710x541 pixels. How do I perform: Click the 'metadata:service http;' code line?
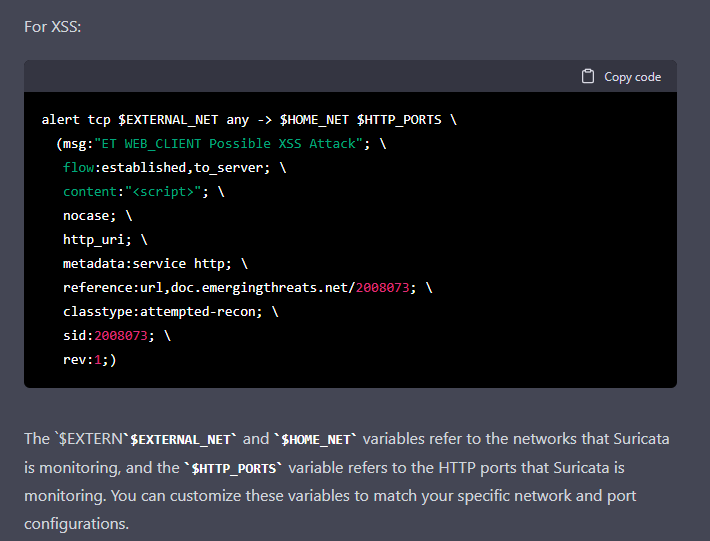click(155, 263)
